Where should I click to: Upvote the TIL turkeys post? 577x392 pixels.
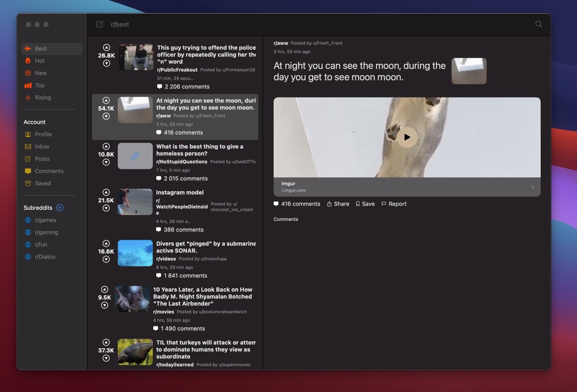pyautogui.click(x=106, y=343)
